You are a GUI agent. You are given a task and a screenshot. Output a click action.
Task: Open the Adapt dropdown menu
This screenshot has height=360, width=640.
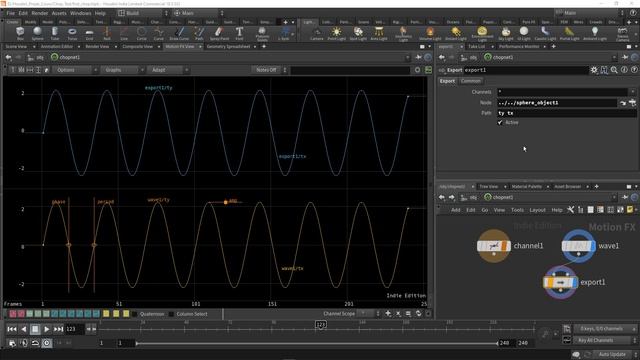[x=168, y=70]
